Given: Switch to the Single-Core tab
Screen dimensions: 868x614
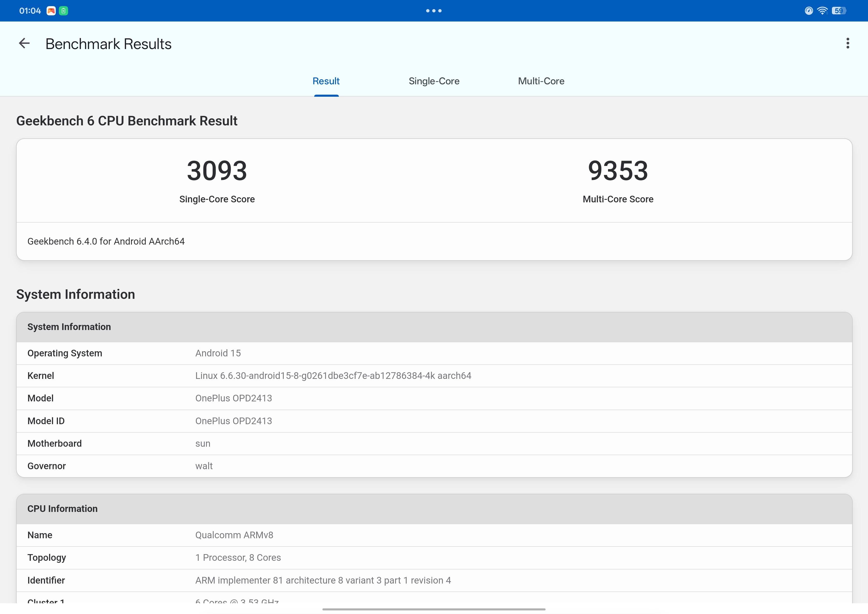Looking at the screenshot, I should tap(434, 81).
